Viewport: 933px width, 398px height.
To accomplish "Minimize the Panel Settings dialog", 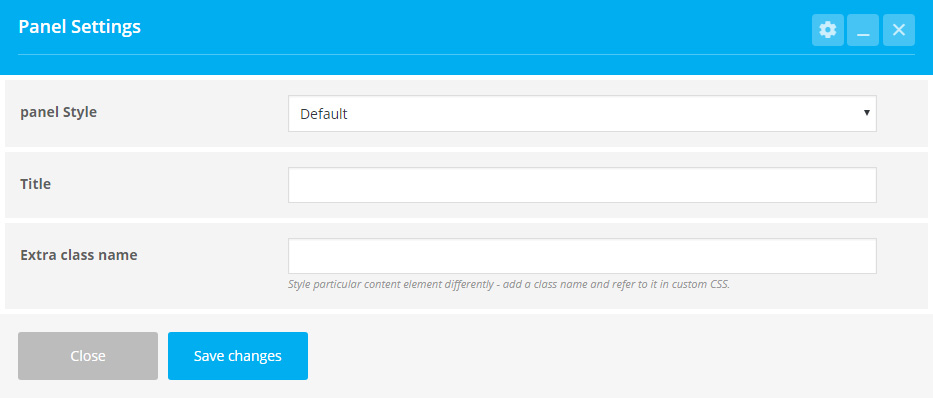I will pyautogui.click(x=863, y=30).
